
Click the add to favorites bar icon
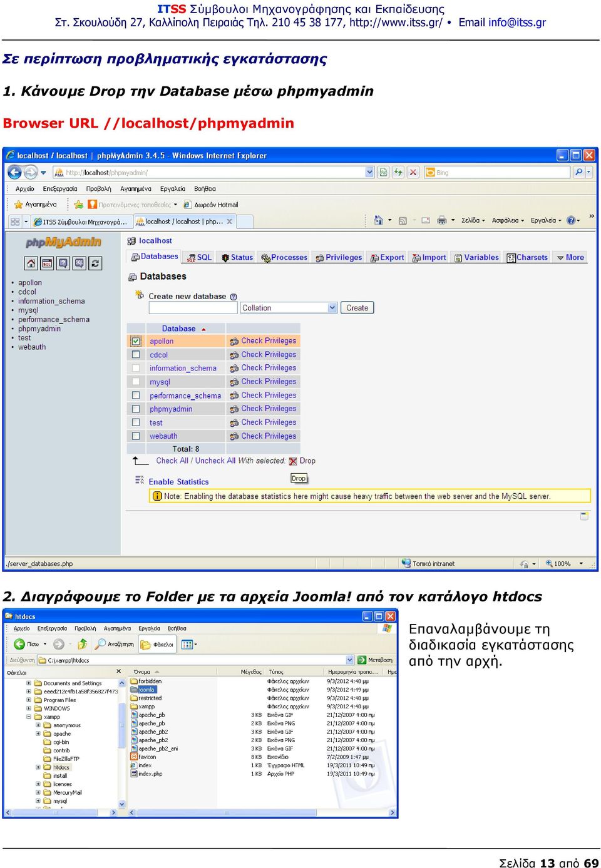click(x=78, y=205)
